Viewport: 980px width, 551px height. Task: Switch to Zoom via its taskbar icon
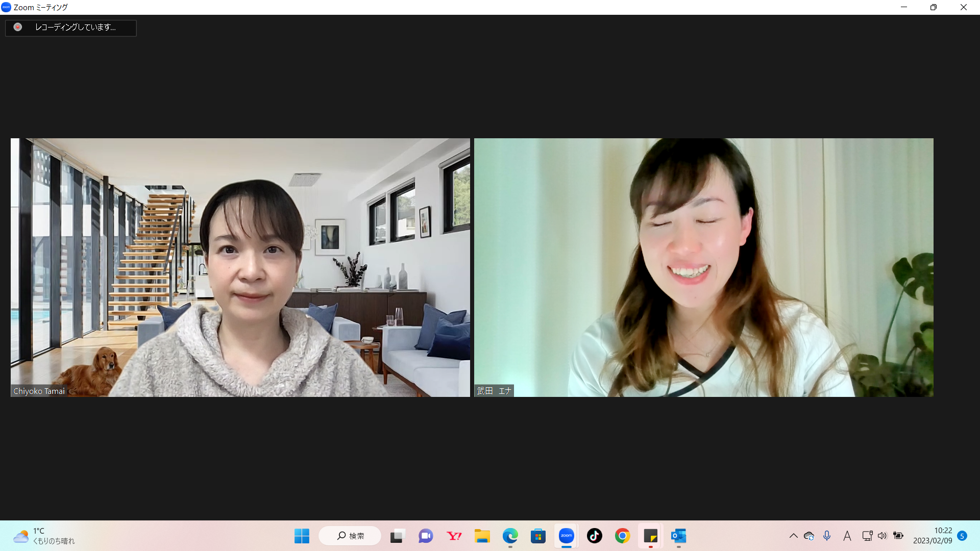(x=566, y=536)
